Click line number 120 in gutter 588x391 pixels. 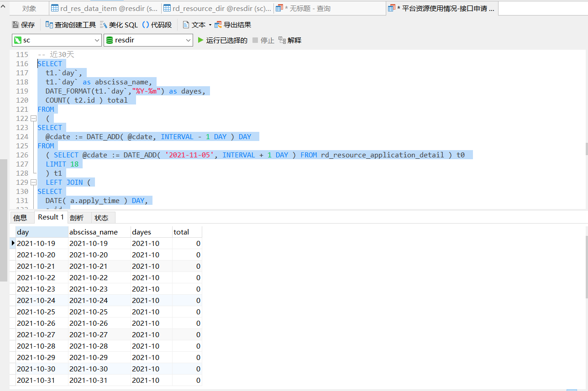(x=22, y=100)
